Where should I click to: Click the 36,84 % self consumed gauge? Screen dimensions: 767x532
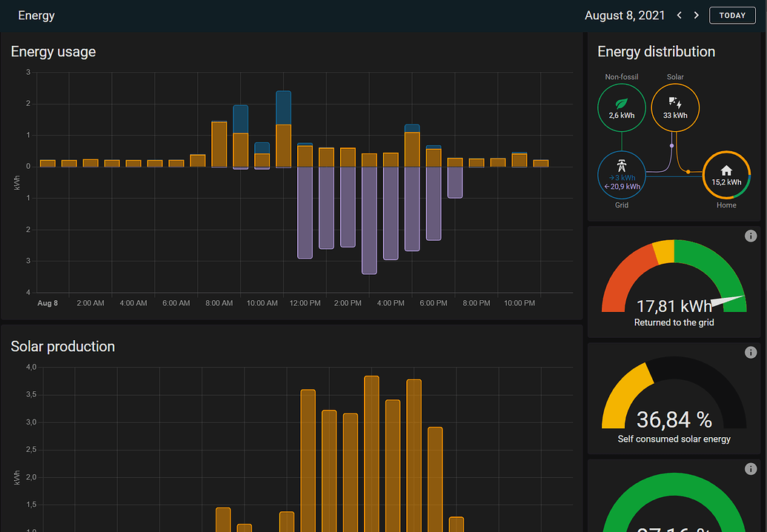tap(674, 404)
